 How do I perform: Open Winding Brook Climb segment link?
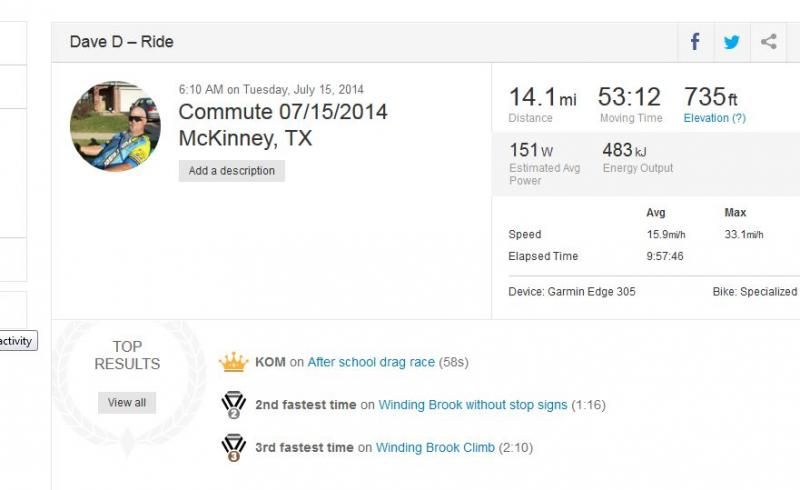pyautogui.click(x=435, y=448)
